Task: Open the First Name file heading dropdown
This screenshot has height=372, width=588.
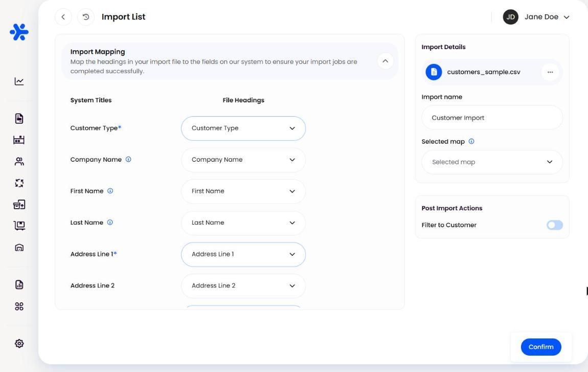Action: pos(243,191)
